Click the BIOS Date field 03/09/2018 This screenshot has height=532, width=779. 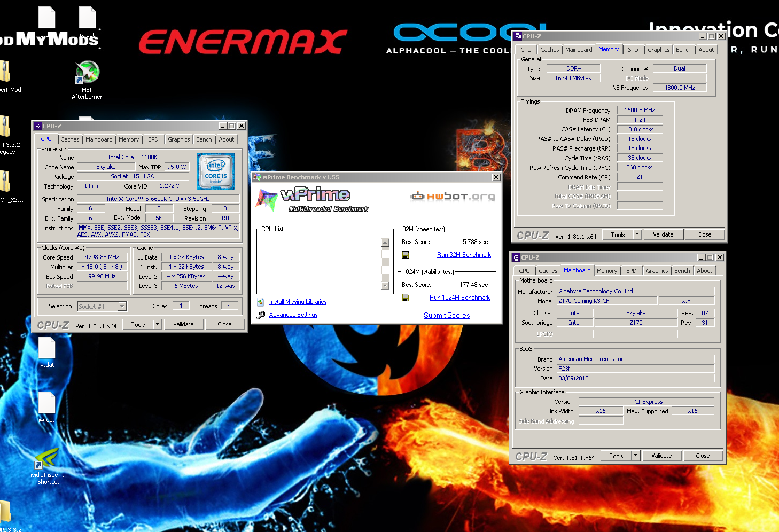tap(635, 378)
